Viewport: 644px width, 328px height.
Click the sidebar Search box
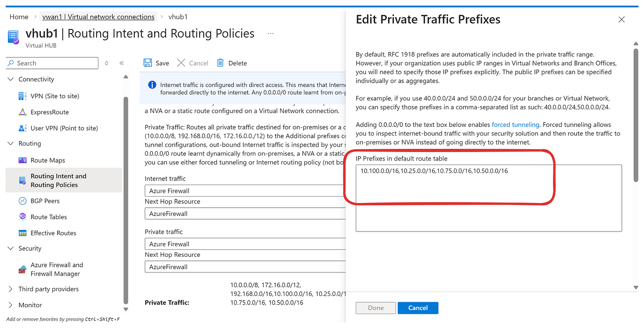(52, 63)
